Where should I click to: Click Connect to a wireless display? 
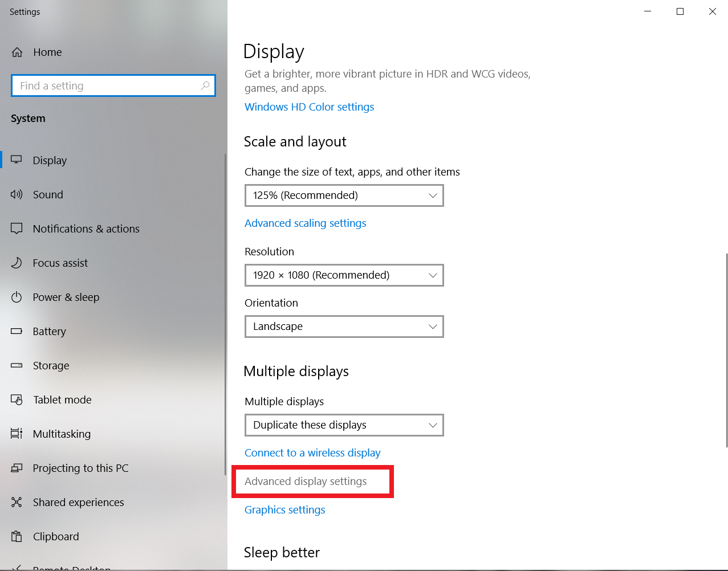(312, 453)
